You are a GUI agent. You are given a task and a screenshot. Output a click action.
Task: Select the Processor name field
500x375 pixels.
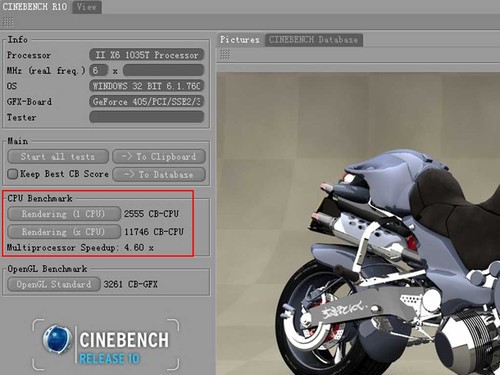coord(147,55)
